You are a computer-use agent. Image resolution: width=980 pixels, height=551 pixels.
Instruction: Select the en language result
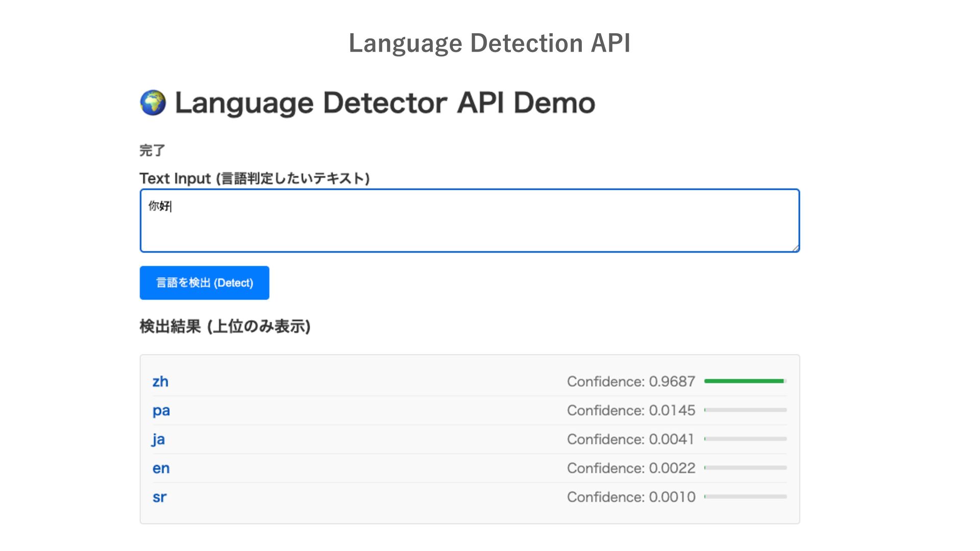point(161,468)
